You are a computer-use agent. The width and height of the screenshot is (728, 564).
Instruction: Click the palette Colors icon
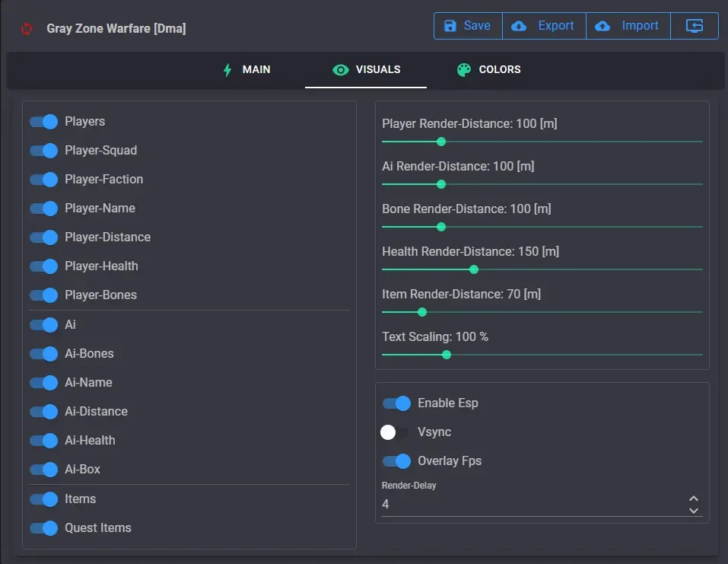click(x=464, y=70)
